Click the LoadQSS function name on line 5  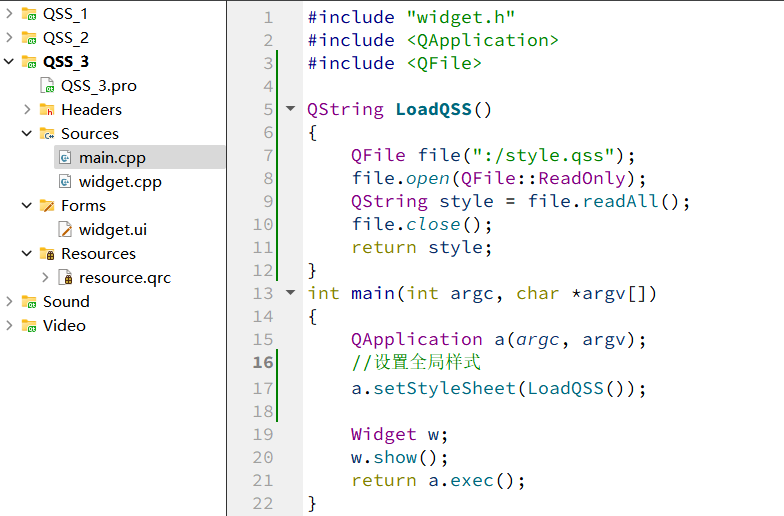tap(434, 109)
